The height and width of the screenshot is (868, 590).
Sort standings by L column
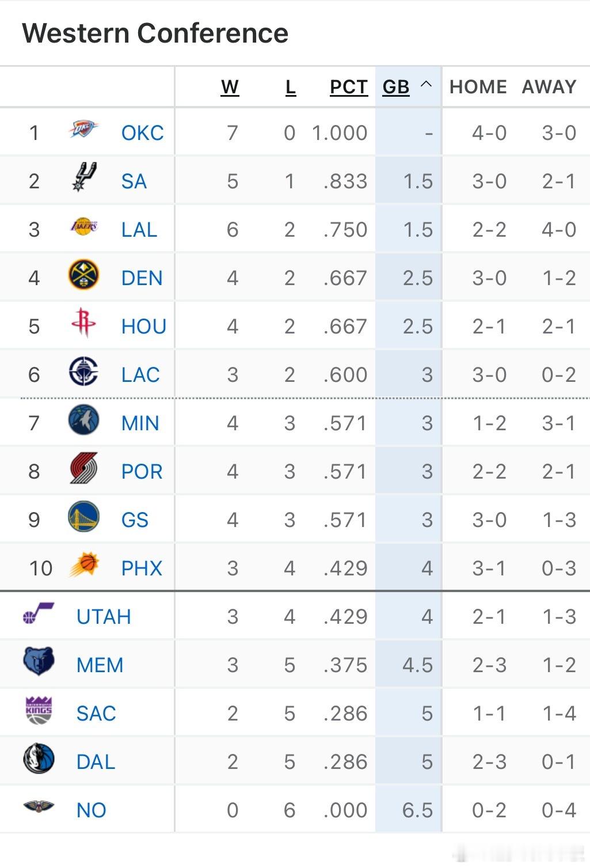pos(290,87)
